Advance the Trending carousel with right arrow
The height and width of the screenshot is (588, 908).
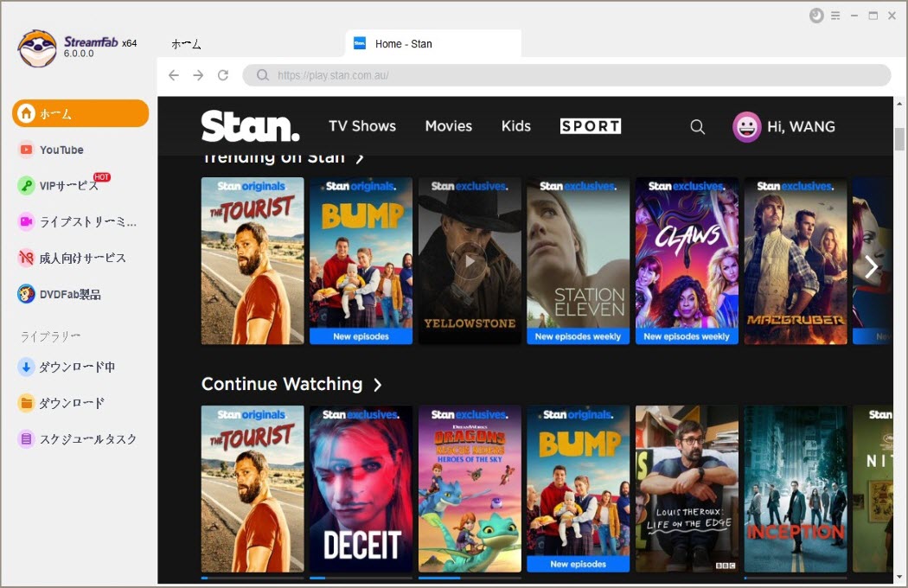[872, 267]
